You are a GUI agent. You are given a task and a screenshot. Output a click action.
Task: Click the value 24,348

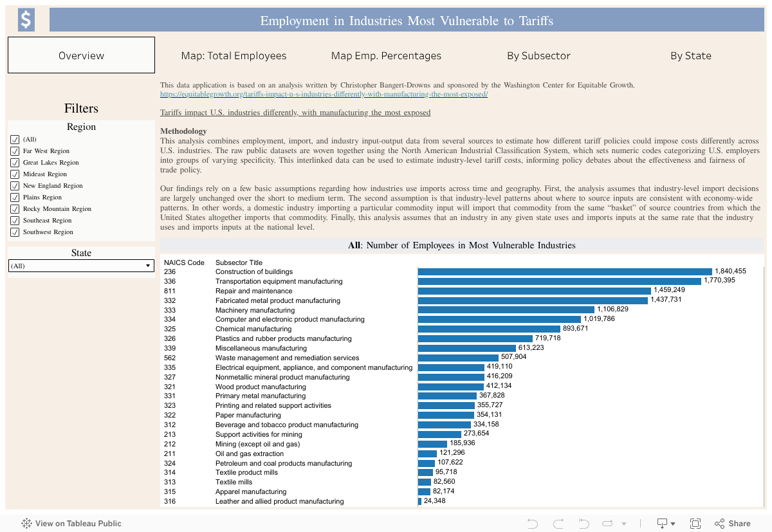coord(436,501)
